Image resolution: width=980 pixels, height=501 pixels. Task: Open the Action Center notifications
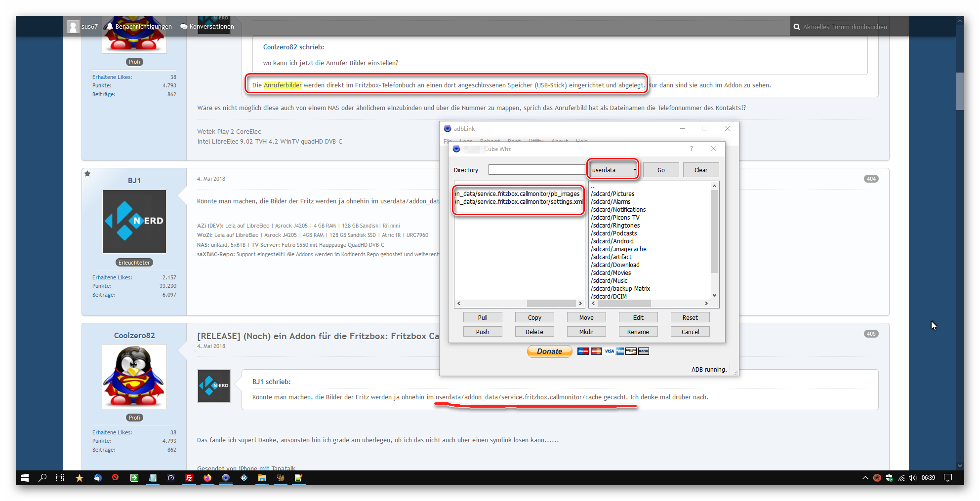[x=948, y=478]
